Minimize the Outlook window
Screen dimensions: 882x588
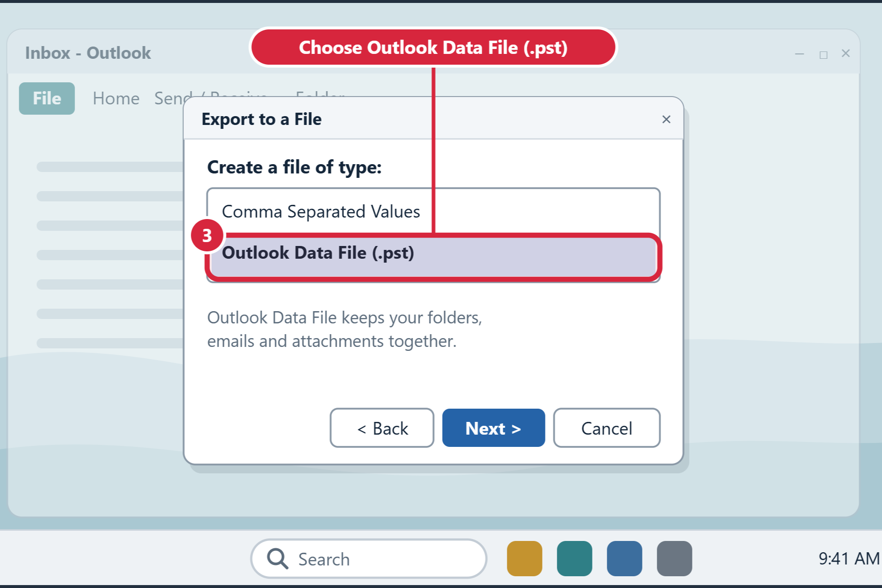pos(800,54)
